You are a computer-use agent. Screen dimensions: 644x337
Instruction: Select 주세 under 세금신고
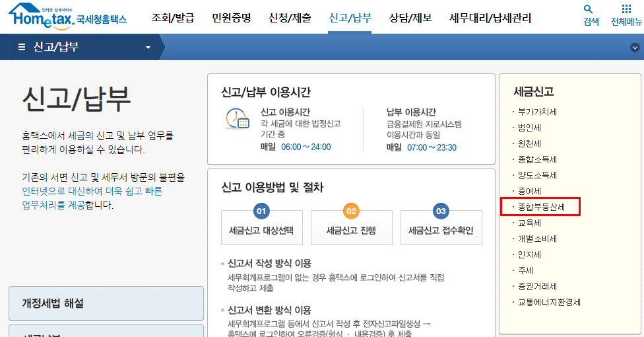(525, 270)
